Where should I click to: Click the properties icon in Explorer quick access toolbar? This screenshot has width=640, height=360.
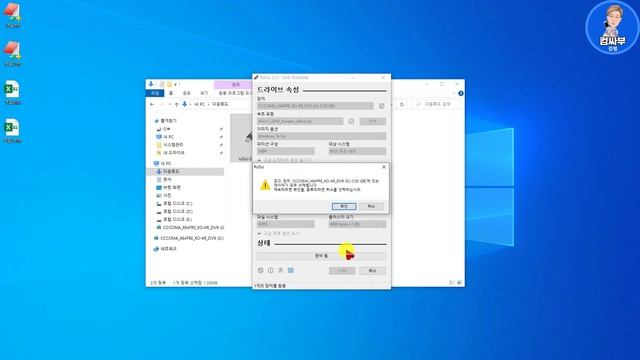(162, 84)
